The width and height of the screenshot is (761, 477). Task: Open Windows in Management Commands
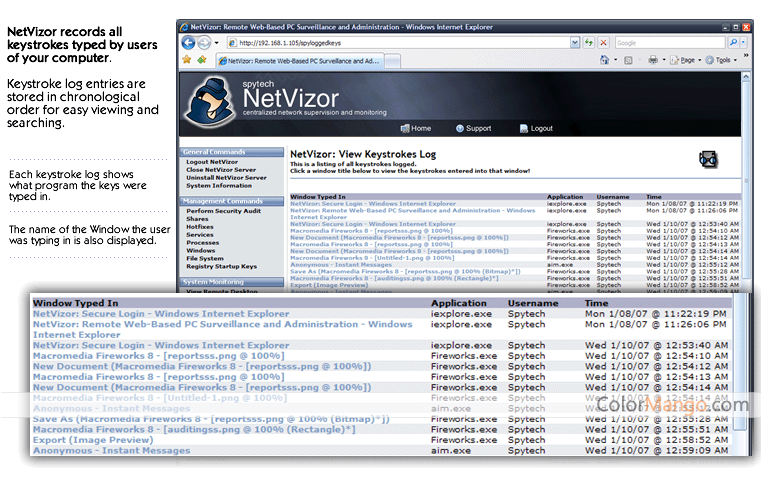[x=200, y=250]
